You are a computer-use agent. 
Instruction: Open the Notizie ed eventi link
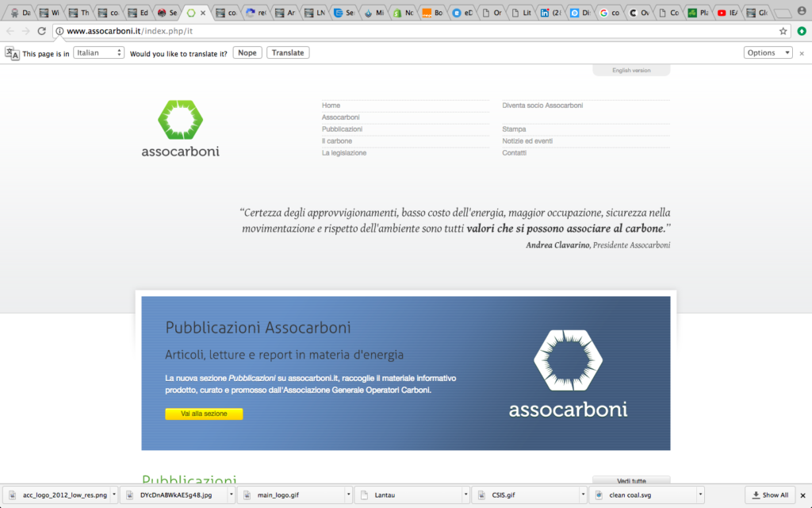(x=527, y=141)
